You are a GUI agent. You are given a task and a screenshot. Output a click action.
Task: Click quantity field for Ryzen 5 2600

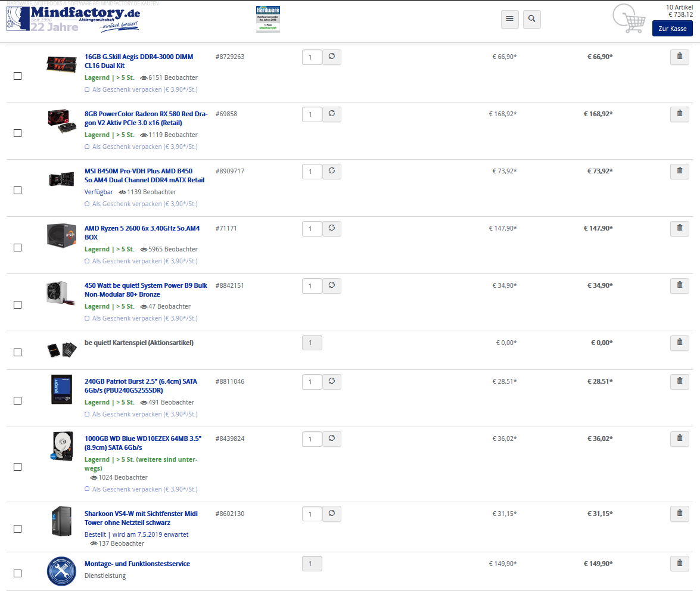coord(312,229)
